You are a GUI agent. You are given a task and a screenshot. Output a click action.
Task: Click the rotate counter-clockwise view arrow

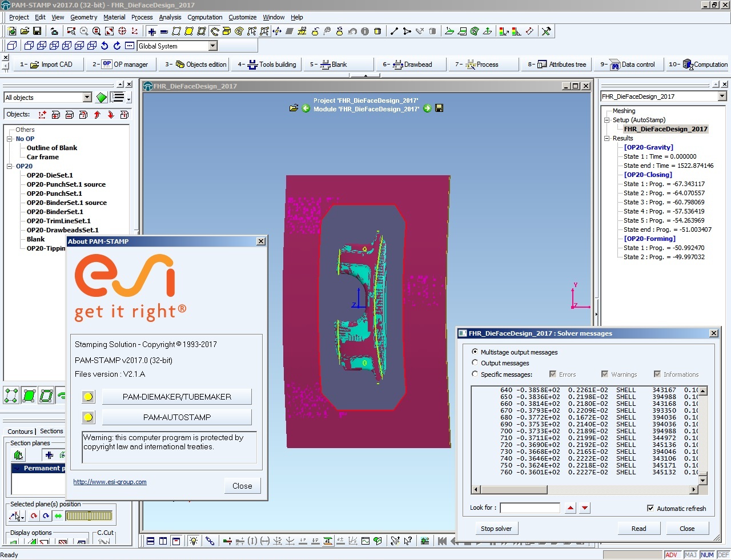coord(105,46)
